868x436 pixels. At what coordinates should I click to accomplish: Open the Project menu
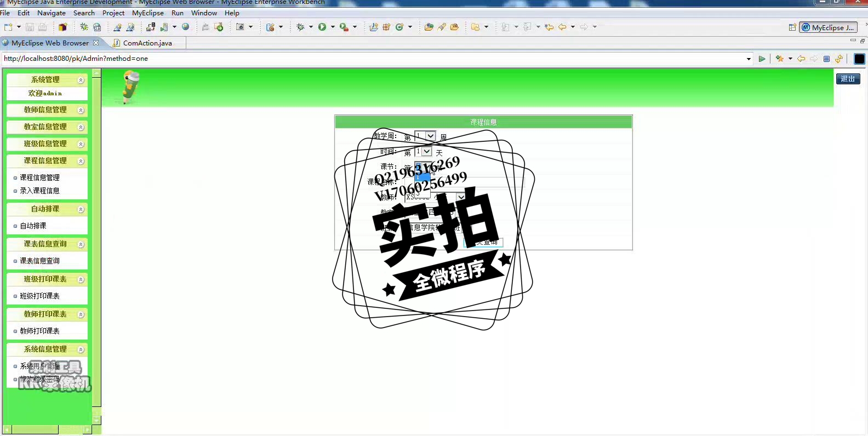coord(113,13)
